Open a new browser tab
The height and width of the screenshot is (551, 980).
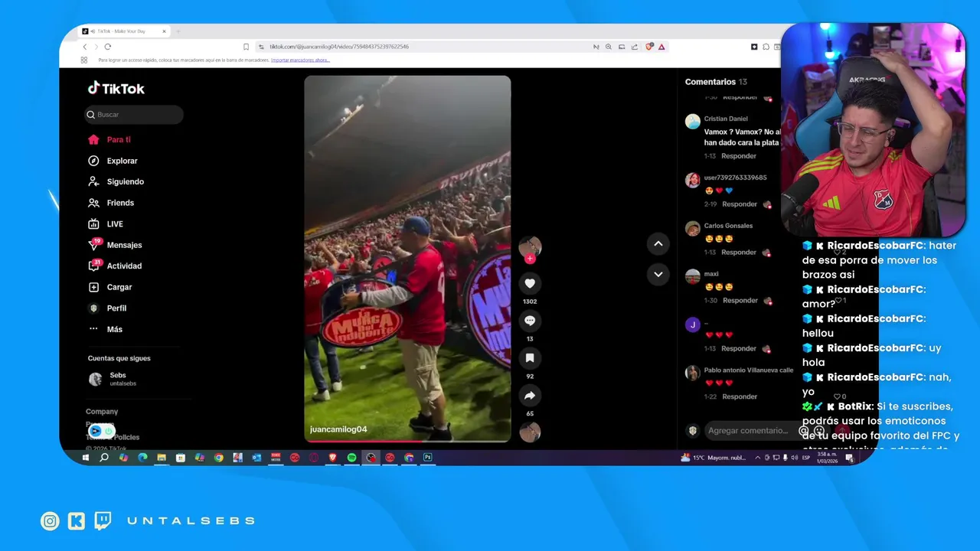click(x=178, y=31)
